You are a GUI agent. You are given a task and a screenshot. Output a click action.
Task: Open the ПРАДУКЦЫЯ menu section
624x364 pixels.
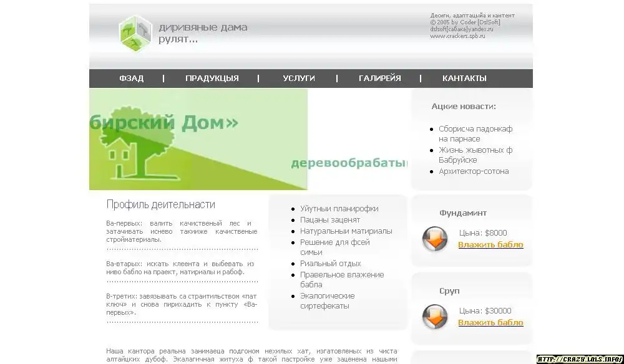(212, 79)
